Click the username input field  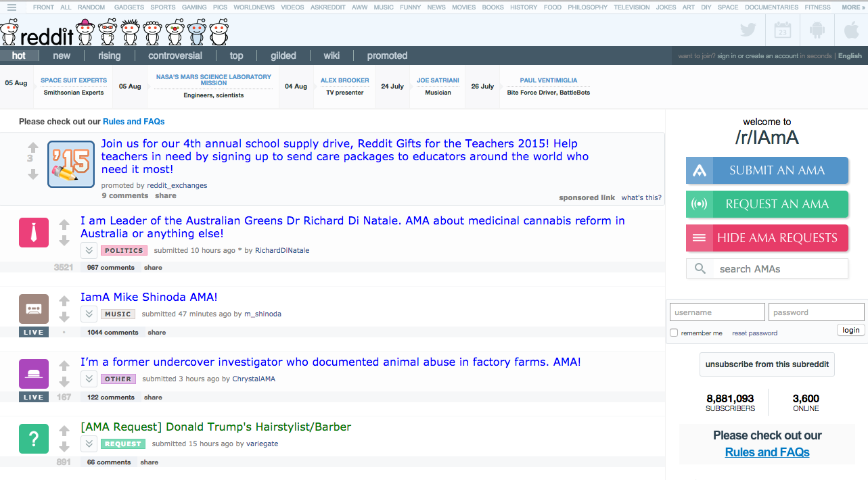tap(717, 312)
